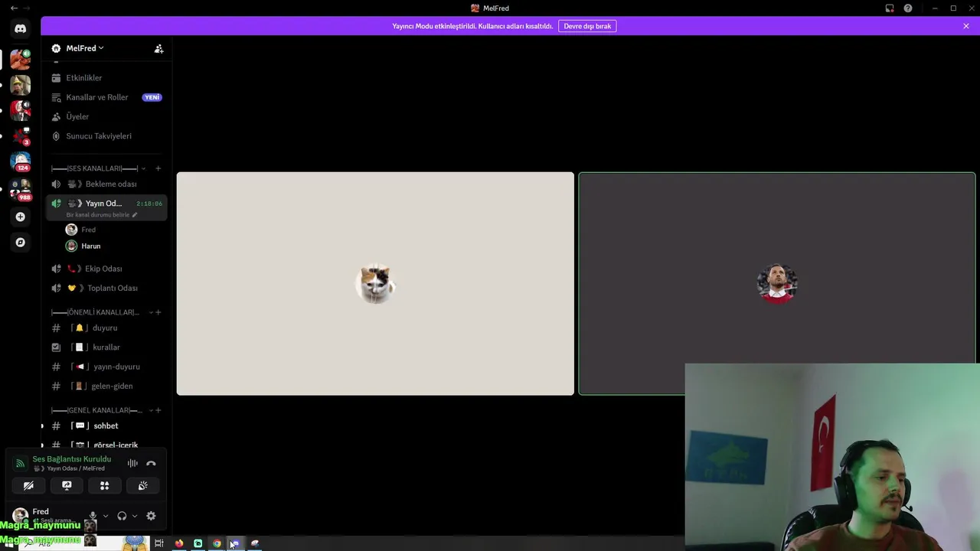Open the headphones output options arrow
980x551 pixels.
pyautogui.click(x=135, y=516)
